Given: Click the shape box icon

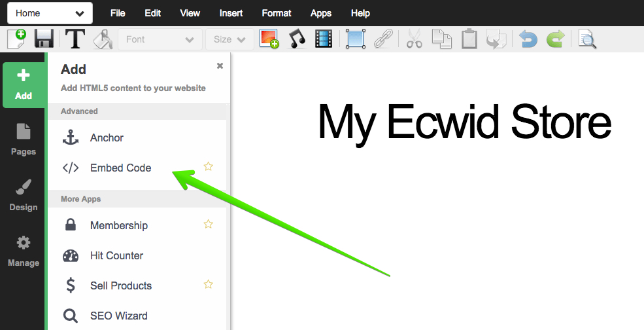Looking at the screenshot, I should [x=356, y=39].
